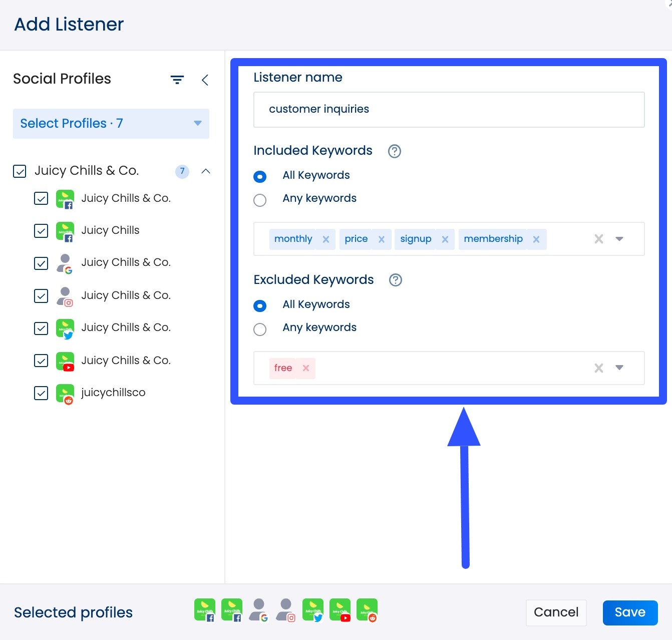Select 'Any keywords' under Excluded Keywords
The width and height of the screenshot is (672, 640).
260,330
